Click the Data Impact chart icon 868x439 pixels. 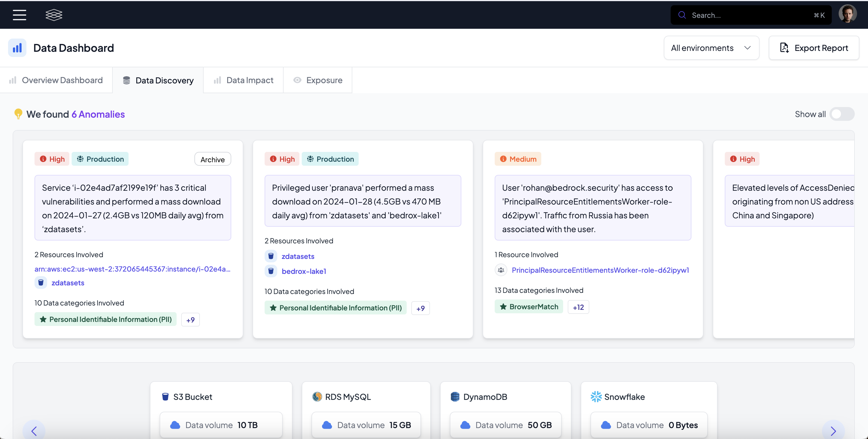(x=217, y=80)
